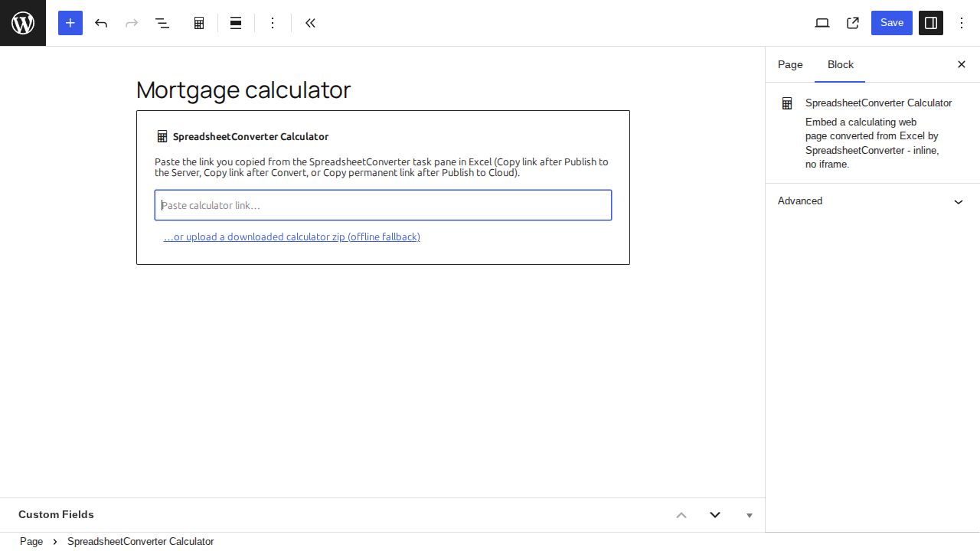Save the page
Screen dimensions: 980x551
(892, 23)
